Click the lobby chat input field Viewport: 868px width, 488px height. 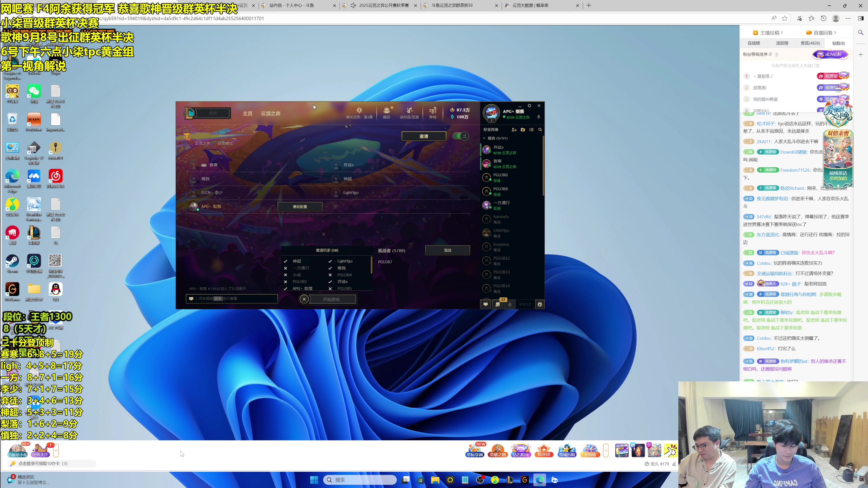232,298
